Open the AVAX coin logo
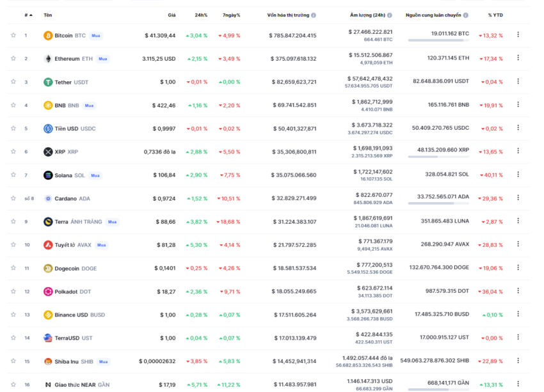Screen dimensions: 544x392 click(48, 245)
